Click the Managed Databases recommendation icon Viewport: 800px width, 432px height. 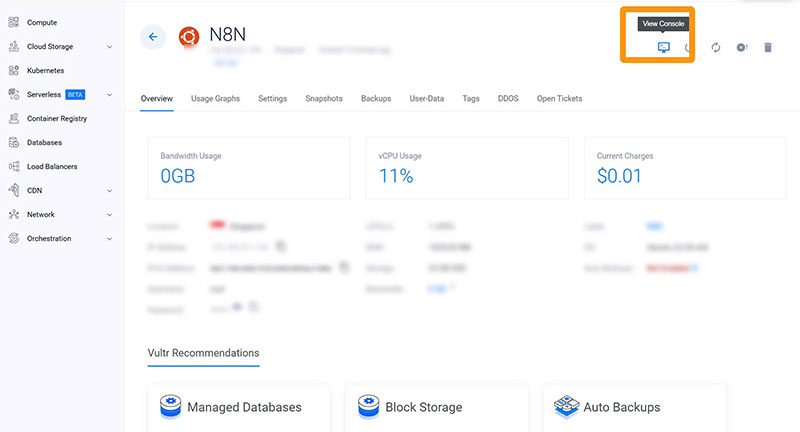tap(171, 406)
